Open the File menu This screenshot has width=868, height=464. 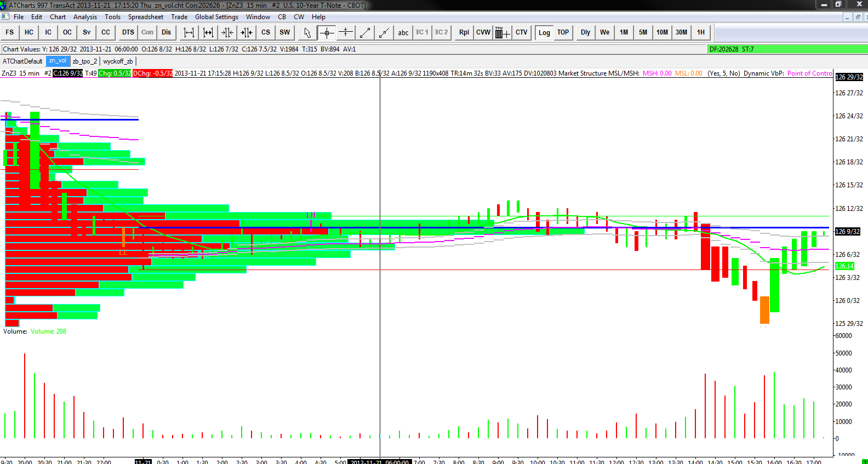point(19,17)
